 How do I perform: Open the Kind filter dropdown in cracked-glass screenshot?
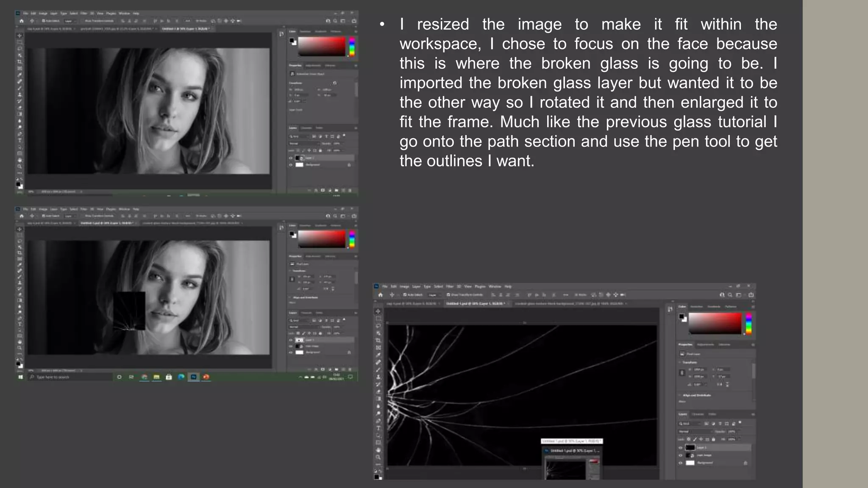pyautogui.click(x=690, y=424)
